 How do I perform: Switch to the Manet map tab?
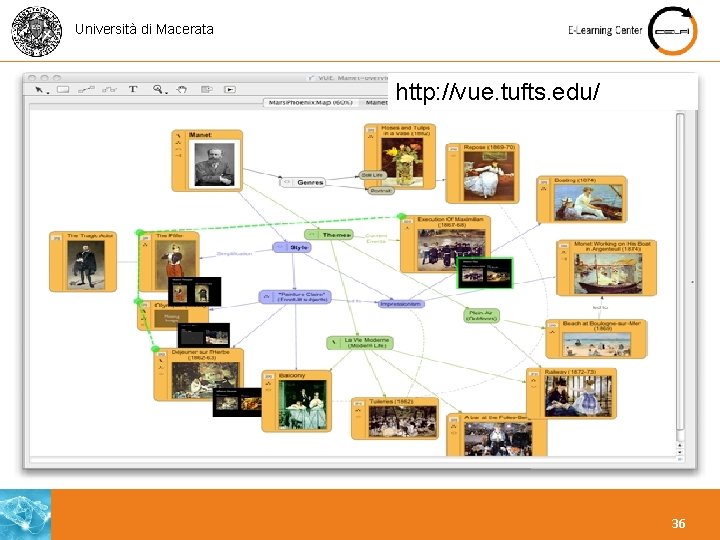pyautogui.click(x=376, y=102)
